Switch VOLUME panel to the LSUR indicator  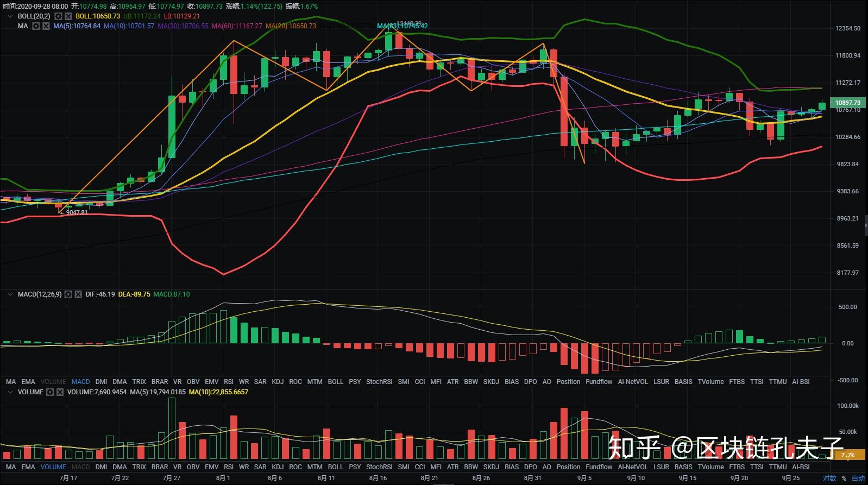tap(661, 467)
